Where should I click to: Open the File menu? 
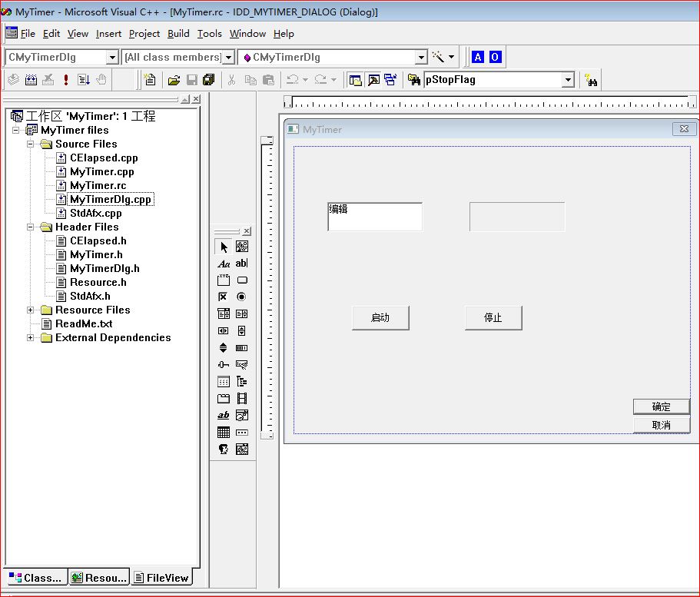[x=27, y=34]
